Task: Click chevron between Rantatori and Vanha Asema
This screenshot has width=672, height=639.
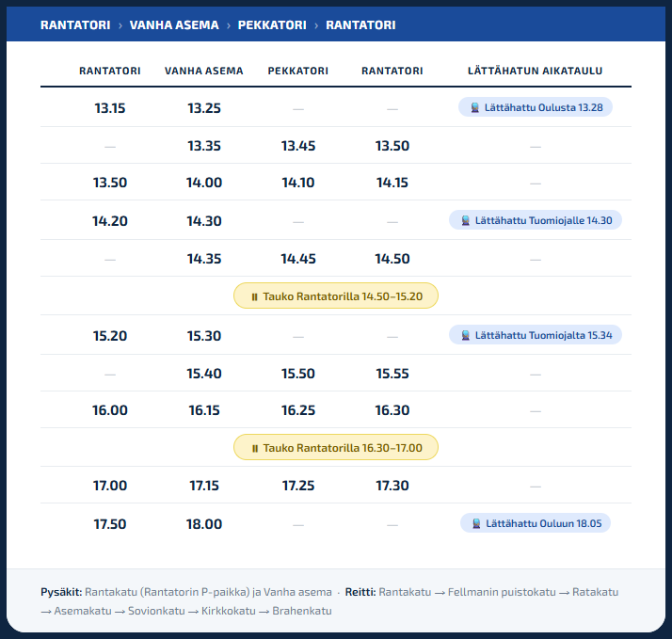Action: [x=120, y=25]
